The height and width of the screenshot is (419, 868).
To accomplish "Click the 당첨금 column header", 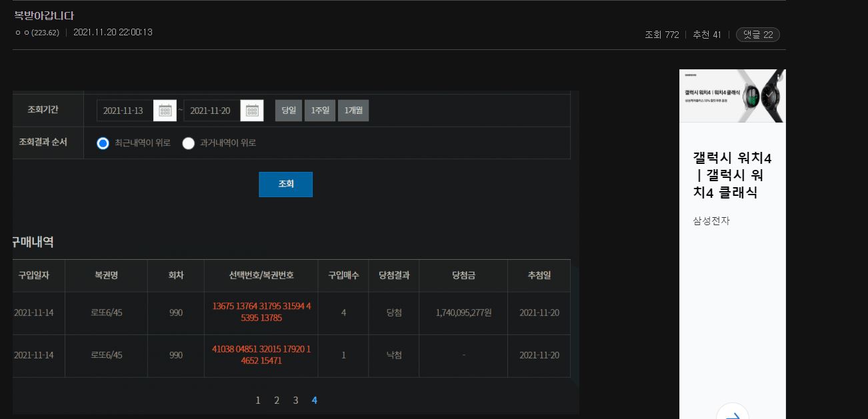I will pyautogui.click(x=463, y=275).
